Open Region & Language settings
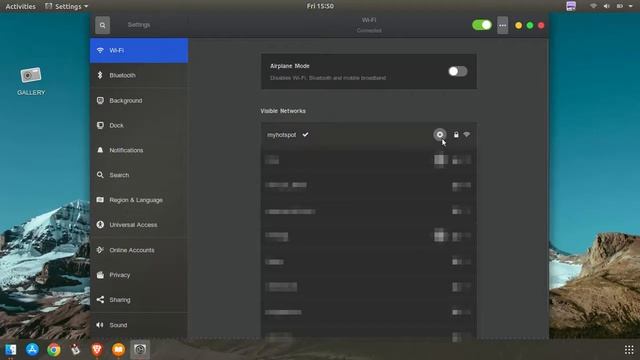Viewport: 640px width, 360px height. coord(139,200)
